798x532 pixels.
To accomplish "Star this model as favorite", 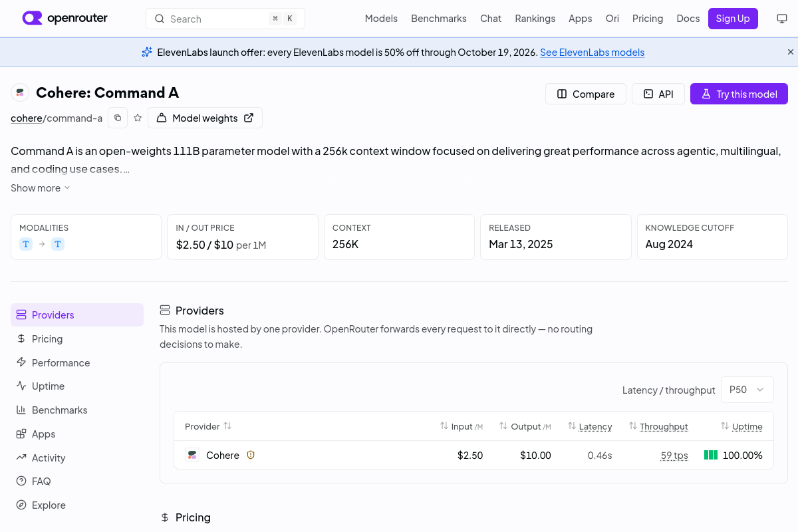I will pos(138,118).
